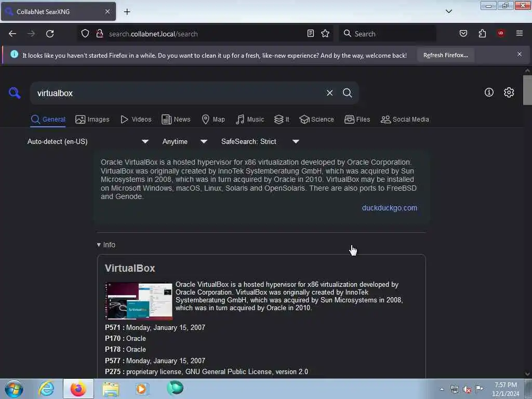The image size is (532, 399).
Task: Close the CollabNet SearXNG tab
Action: (108, 11)
